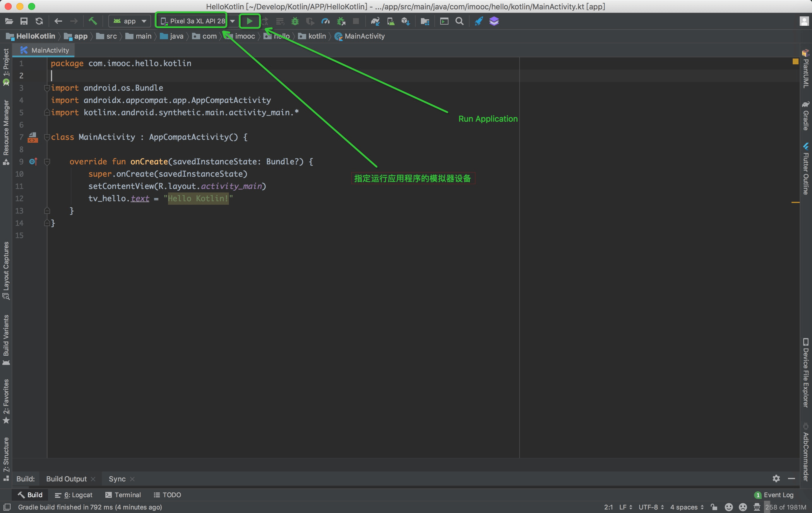The image size is (812, 513).
Task: Click the purple stacked layers icon
Action: pyautogui.click(x=494, y=21)
